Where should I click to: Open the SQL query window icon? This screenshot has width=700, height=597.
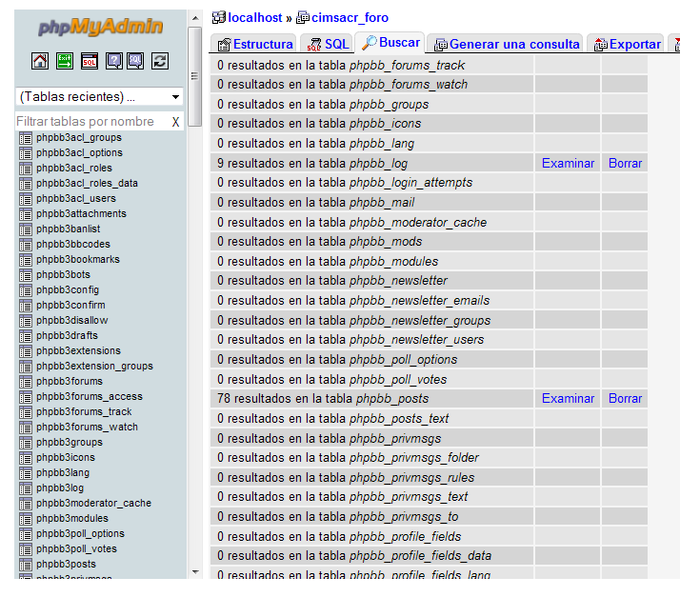pos(90,61)
